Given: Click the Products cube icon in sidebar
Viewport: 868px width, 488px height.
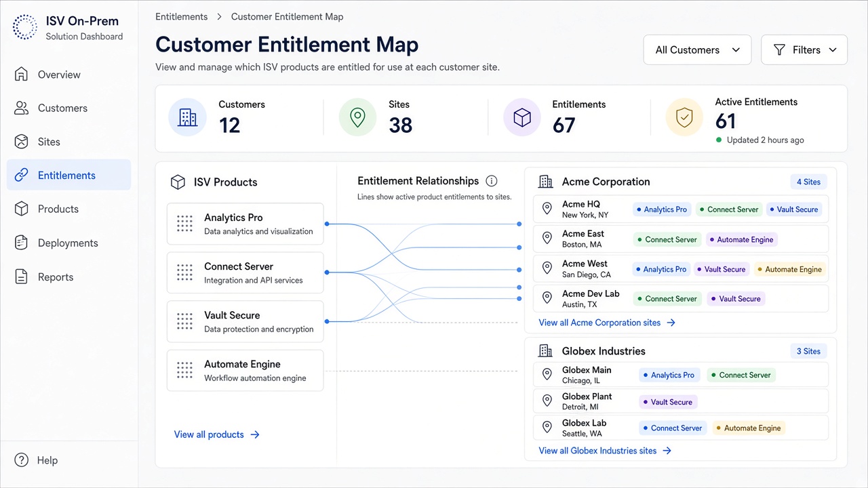Looking at the screenshot, I should (22, 209).
